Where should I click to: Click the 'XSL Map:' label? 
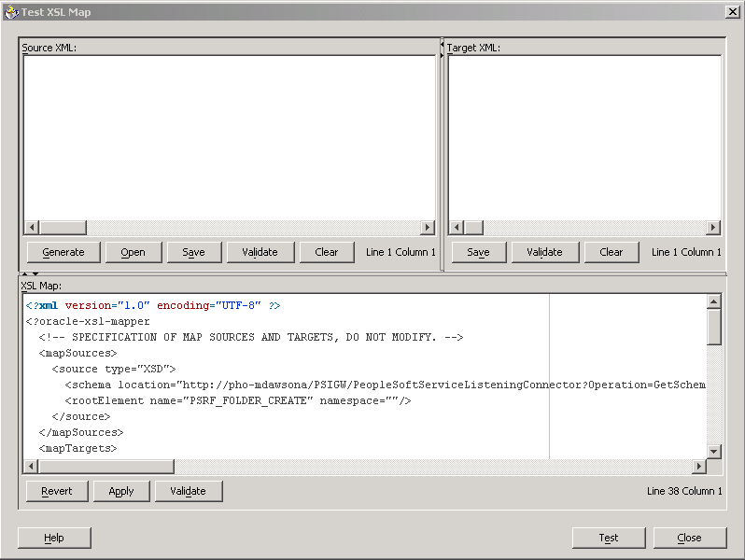tap(41, 286)
